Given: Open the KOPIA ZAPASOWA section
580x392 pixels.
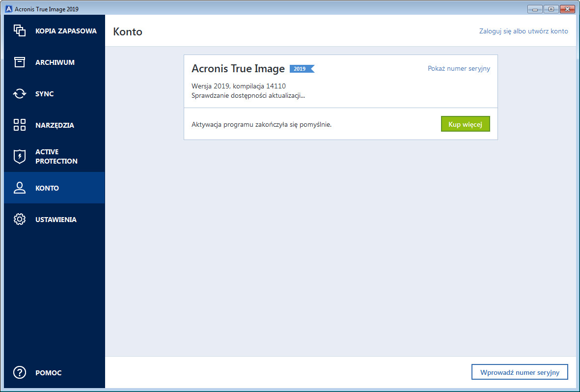Looking at the screenshot, I should click(x=55, y=31).
